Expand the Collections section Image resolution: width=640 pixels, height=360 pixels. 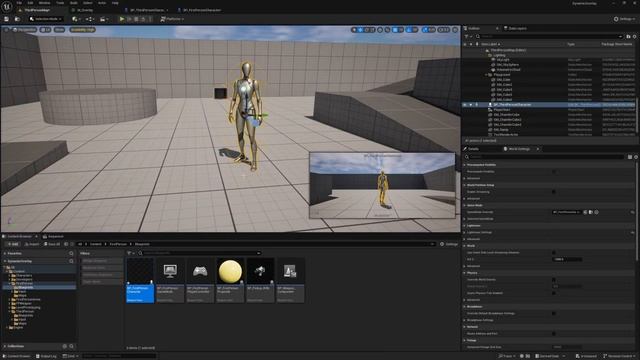[x=5, y=346]
